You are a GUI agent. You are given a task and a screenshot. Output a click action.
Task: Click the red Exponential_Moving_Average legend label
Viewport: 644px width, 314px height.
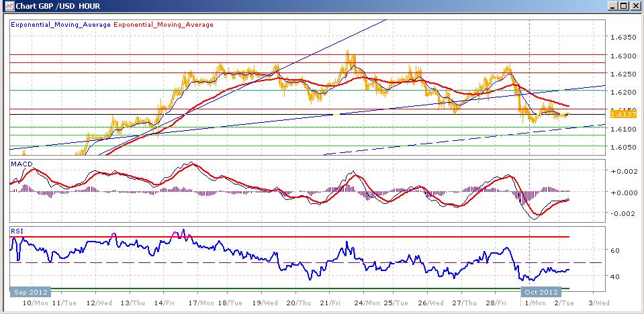tap(163, 25)
